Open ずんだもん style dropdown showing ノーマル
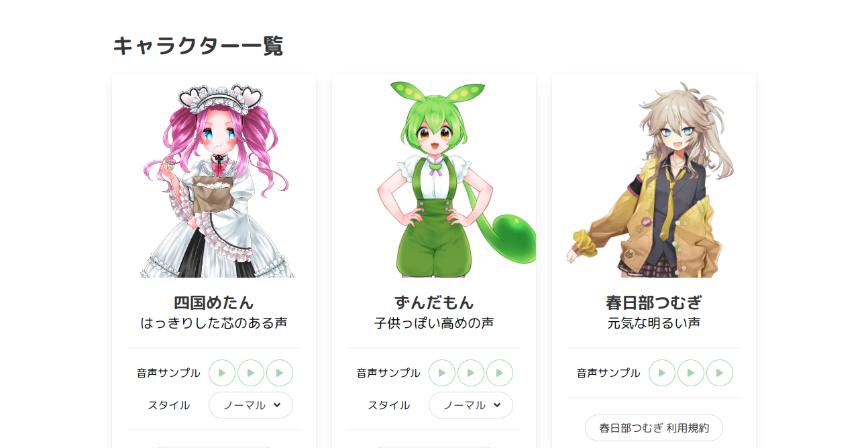The width and height of the screenshot is (868, 448). pos(471,405)
